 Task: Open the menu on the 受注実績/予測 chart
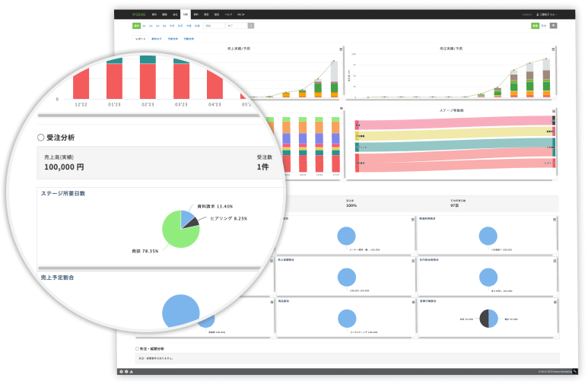click(x=553, y=49)
